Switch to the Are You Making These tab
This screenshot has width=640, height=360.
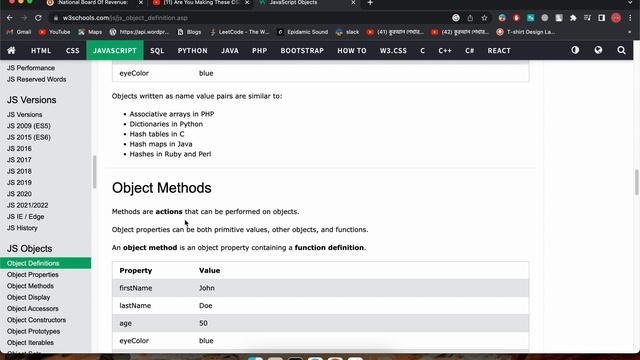(200, 3)
